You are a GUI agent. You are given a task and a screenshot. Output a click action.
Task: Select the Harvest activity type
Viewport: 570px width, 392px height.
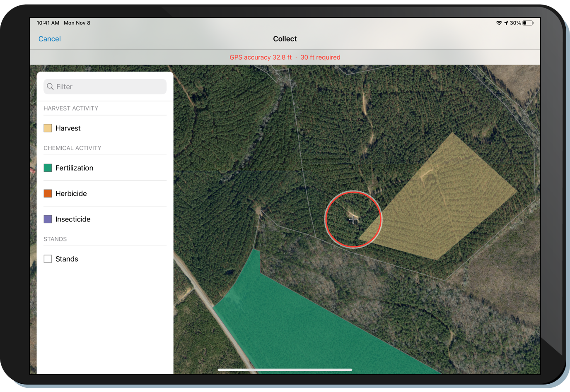coord(105,128)
